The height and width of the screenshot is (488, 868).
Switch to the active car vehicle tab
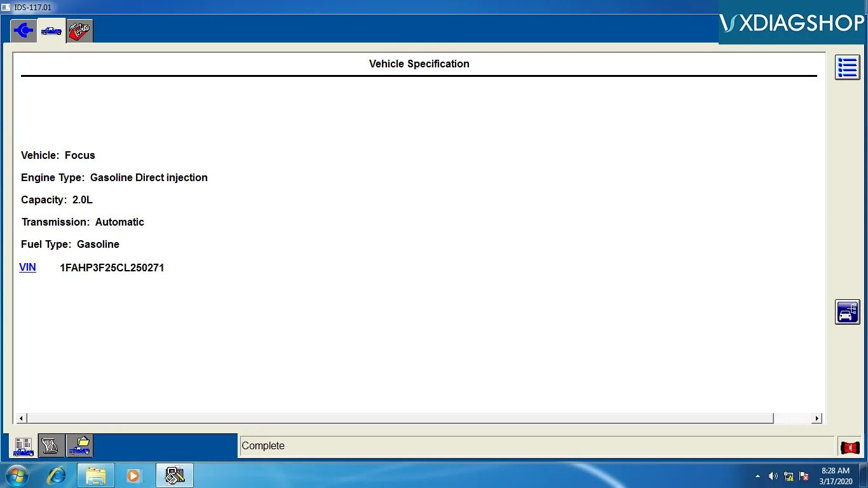coord(51,30)
